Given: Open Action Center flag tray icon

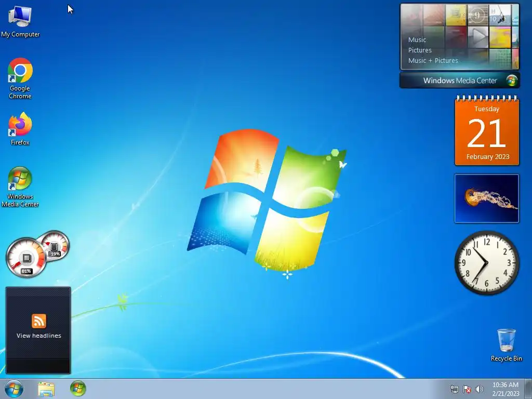Looking at the screenshot, I should coord(467,389).
